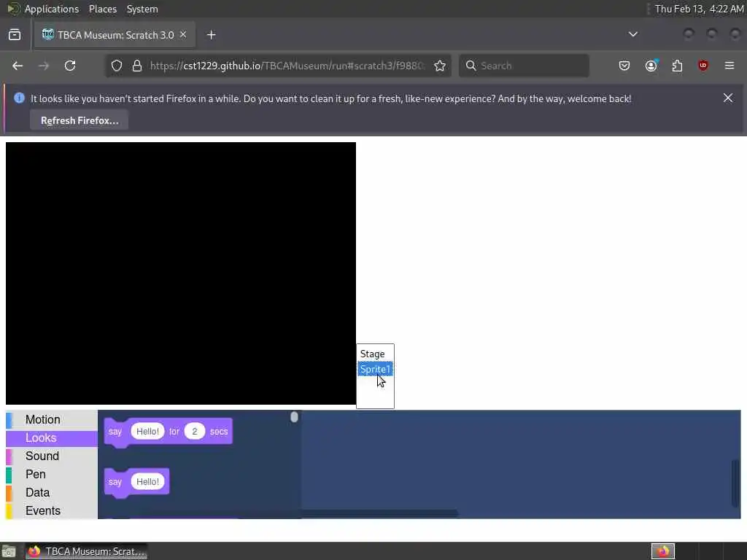Choose the Data block category

[x=52, y=492]
